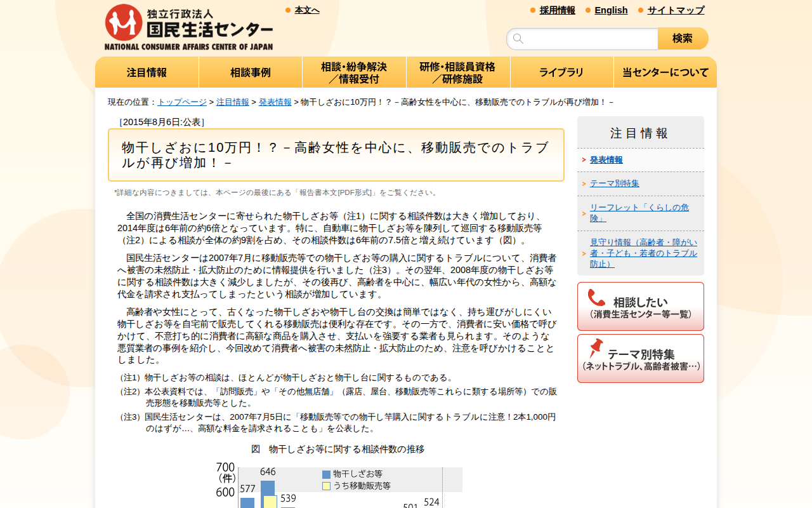Screen dimensions: 812x508
Task: Open the 採用情報 link
Action: pyautogui.click(x=558, y=10)
